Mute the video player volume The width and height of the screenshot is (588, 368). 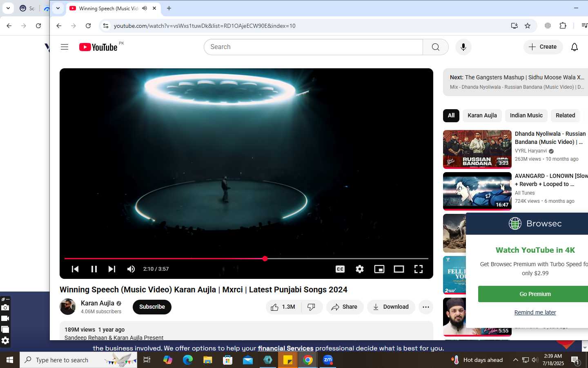(x=131, y=269)
